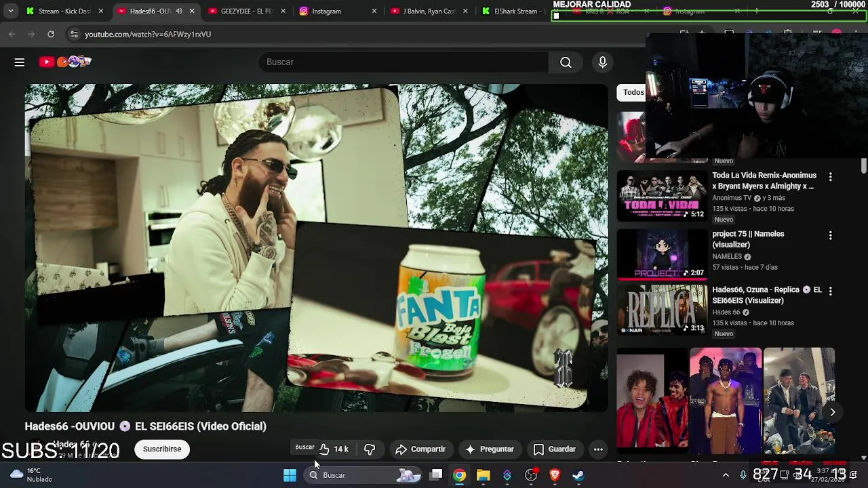Click the Suscribirse subscribe button

tap(162, 449)
